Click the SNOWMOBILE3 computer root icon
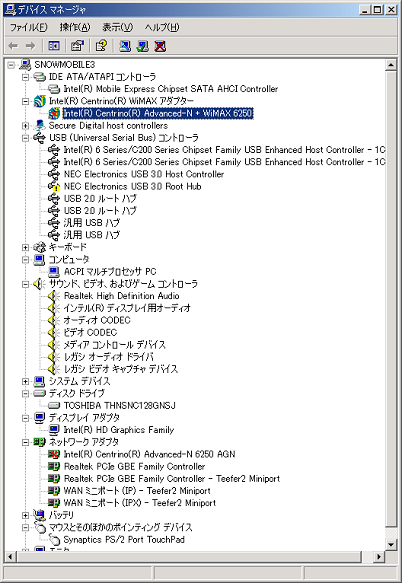Viewport: 402px width, 583px height. tap(25, 65)
